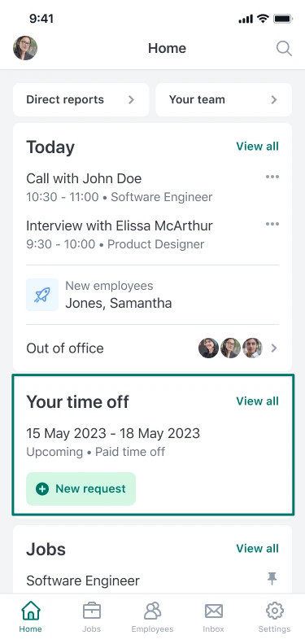305x644 pixels.
Task: View all items in Today section
Action: point(257,147)
